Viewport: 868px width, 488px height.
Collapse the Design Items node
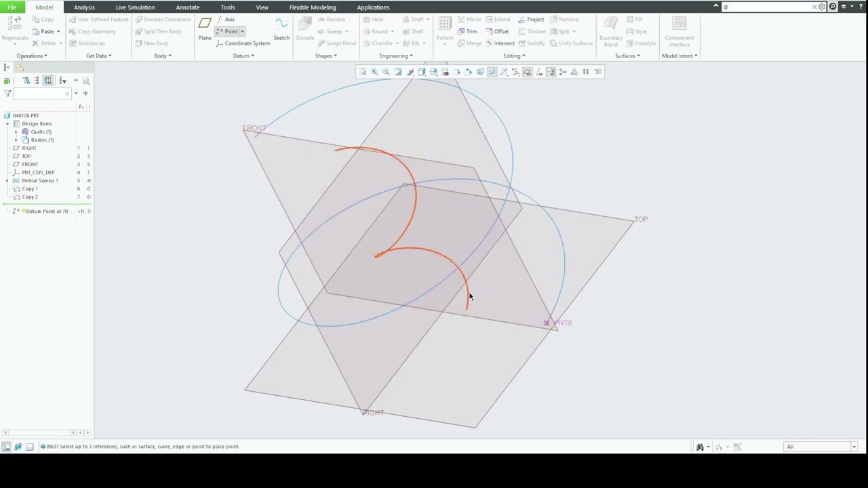7,124
